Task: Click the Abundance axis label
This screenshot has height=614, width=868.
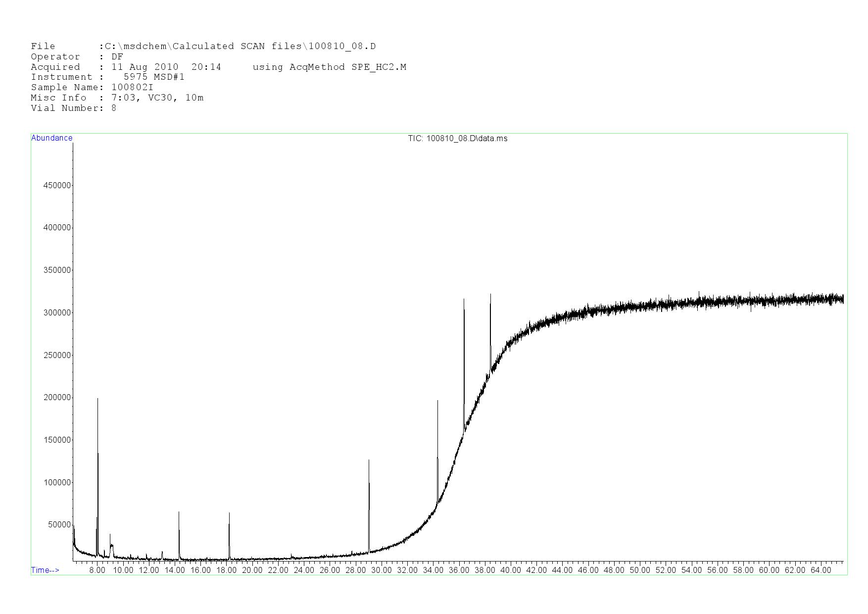Action: coord(51,138)
